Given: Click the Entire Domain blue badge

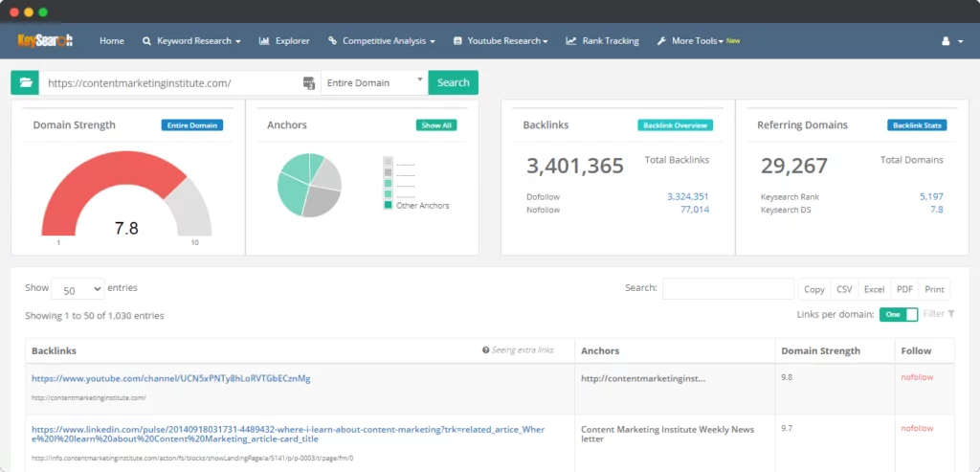Looking at the screenshot, I should 191,125.
